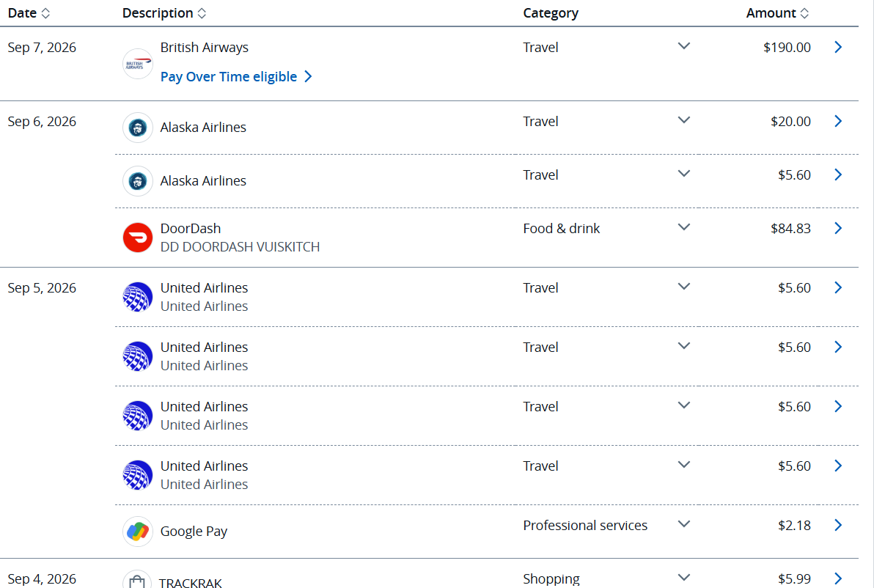Click the DD DOORDASH VUISKITCH description text
874x588 pixels.
(x=240, y=247)
